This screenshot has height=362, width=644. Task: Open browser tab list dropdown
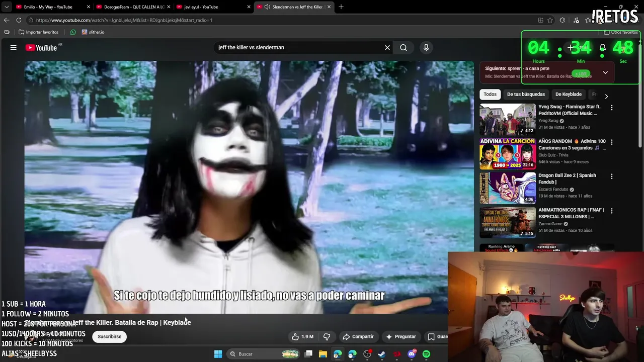7,7
